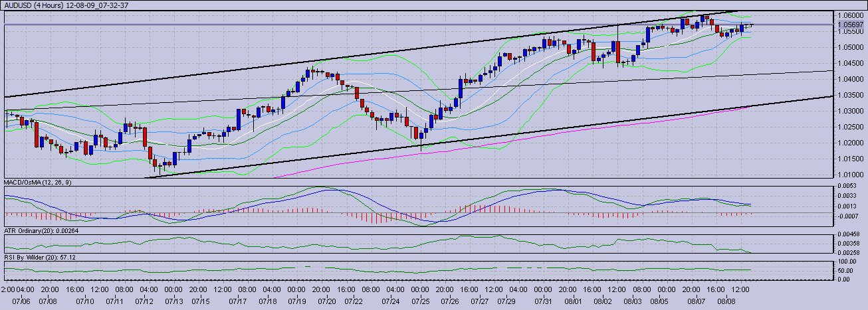Click the 07/18 date label
The image size is (868, 310).
[x=269, y=301]
